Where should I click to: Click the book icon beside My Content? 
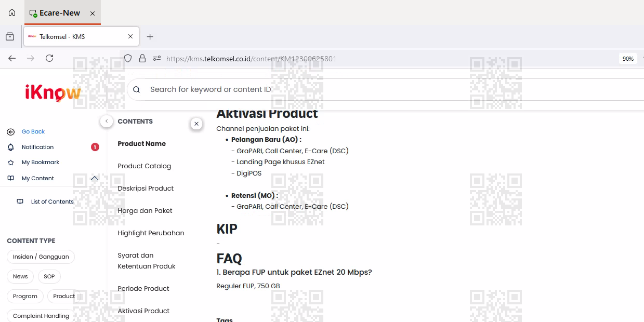click(10, 178)
